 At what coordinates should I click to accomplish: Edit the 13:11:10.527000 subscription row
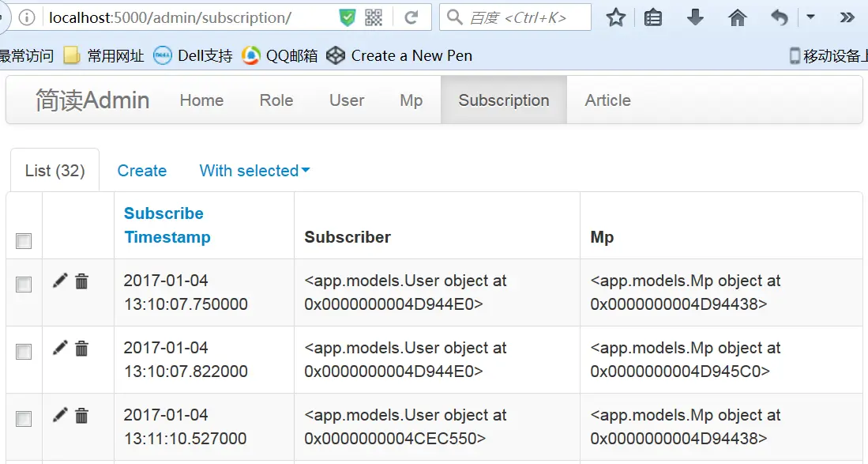60,415
